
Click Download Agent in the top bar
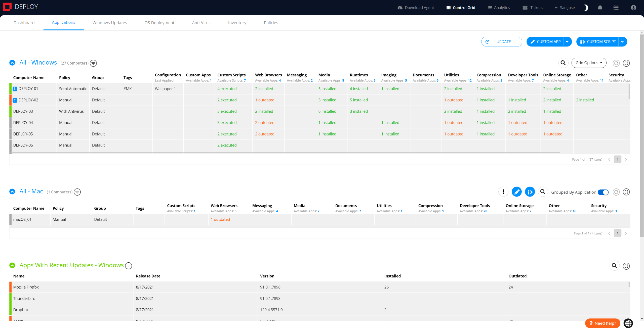416,8
